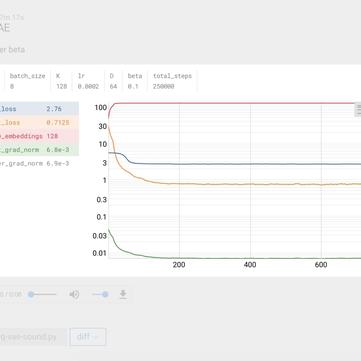Toggle the red _embeddings 128 series
Image resolution: width=361 pixels, height=361 pixels.
click(x=39, y=136)
